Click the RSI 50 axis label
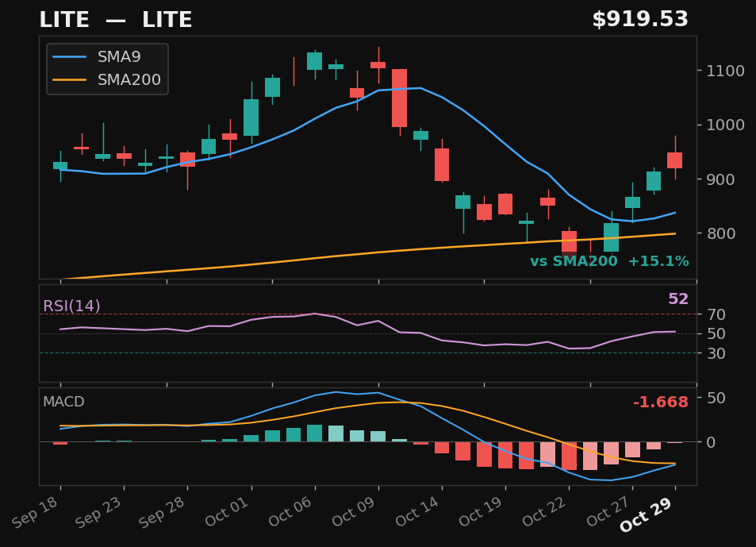Image resolution: width=756 pixels, height=547 pixels. pyautogui.click(x=716, y=333)
